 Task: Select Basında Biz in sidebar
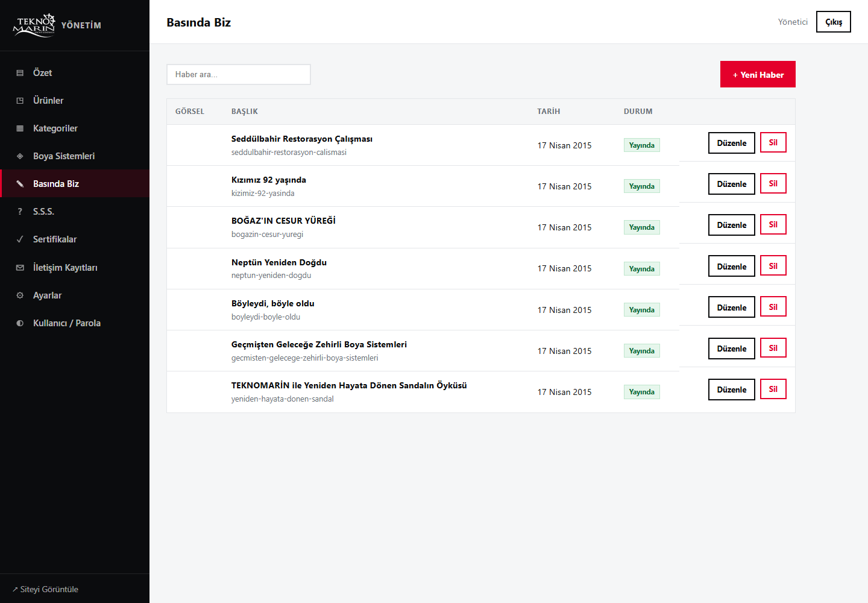pos(75,184)
